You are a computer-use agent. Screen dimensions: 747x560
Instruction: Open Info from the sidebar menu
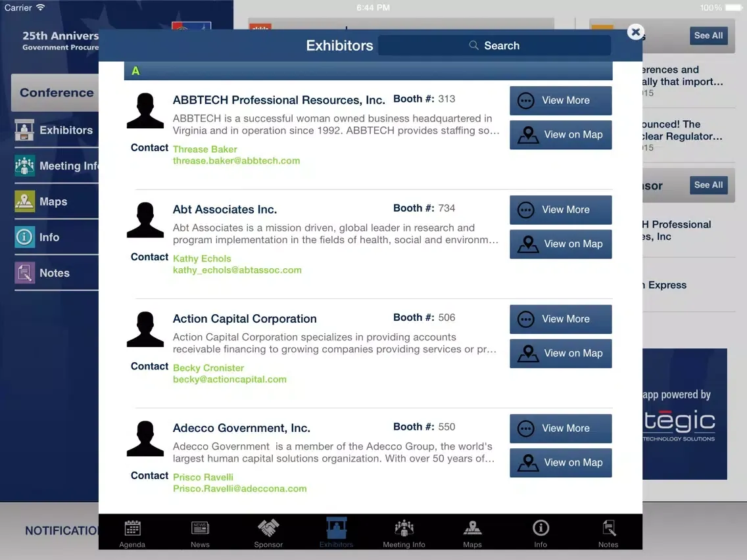[56, 237]
